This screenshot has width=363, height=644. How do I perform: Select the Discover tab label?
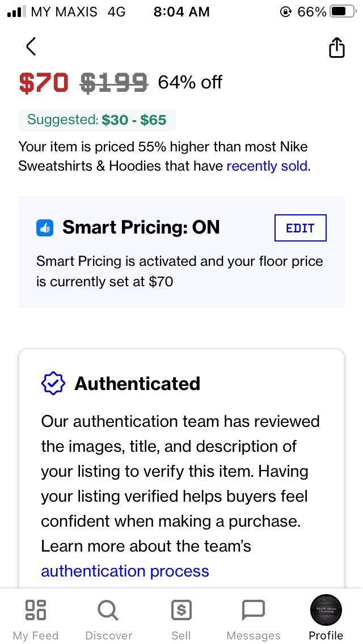[108, 635]
